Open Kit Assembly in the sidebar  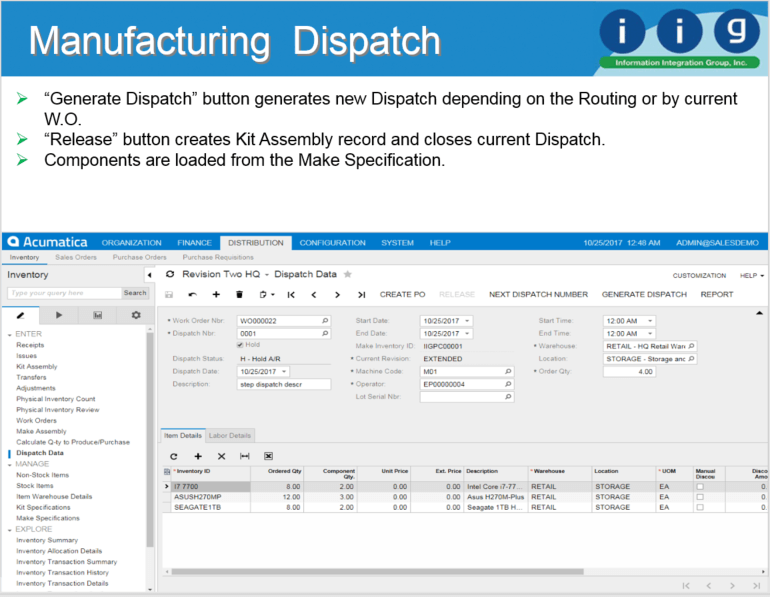click(37, 367)
